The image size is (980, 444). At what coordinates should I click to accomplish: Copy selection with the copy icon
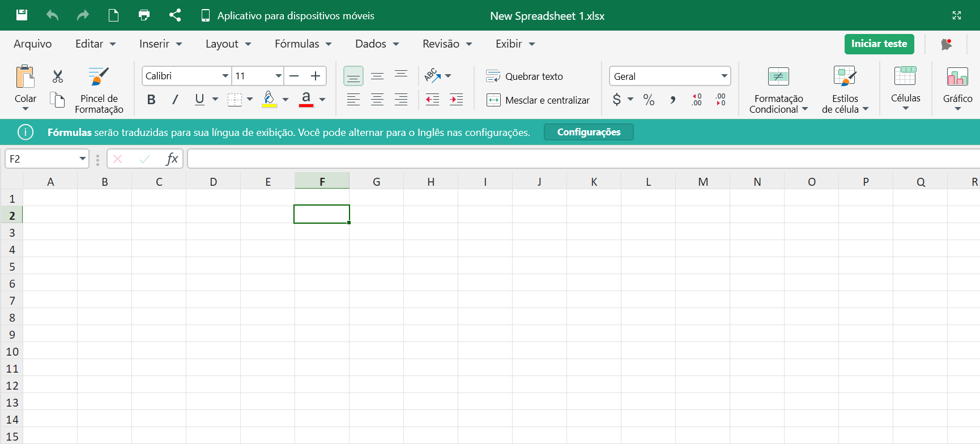[x=57, y=100]
